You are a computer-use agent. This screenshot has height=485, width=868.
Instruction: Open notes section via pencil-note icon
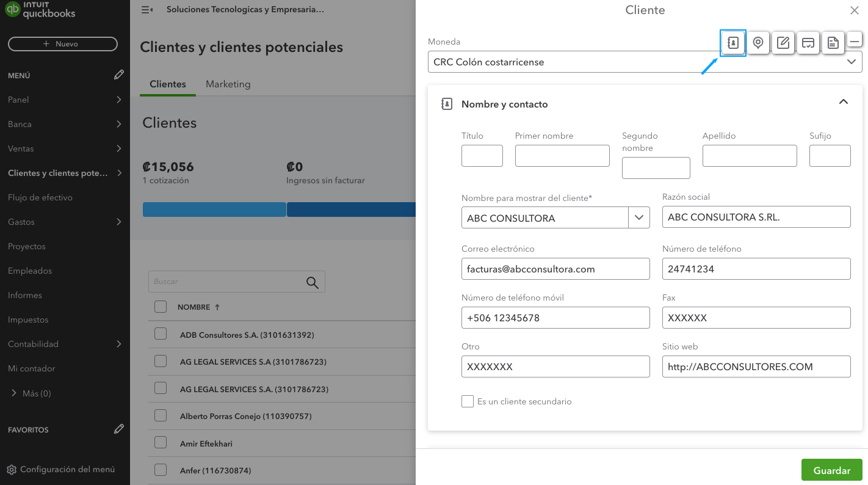(x=783, y=43)
